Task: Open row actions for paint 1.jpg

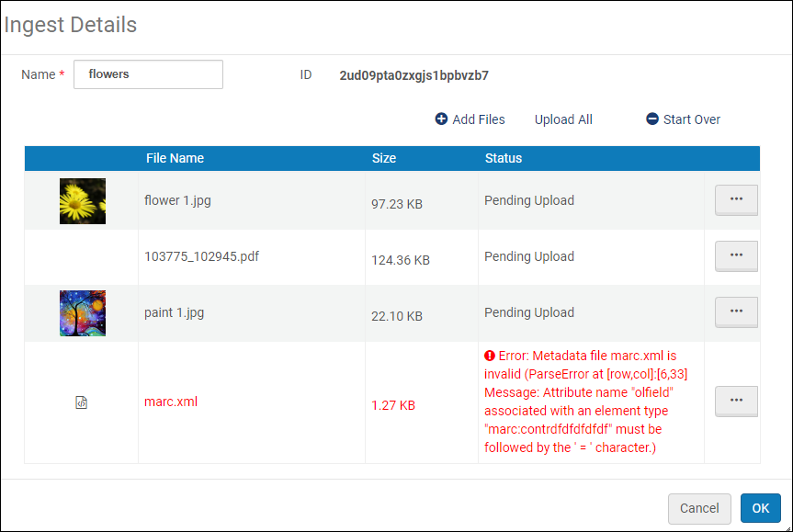Action: click(736, 311)
